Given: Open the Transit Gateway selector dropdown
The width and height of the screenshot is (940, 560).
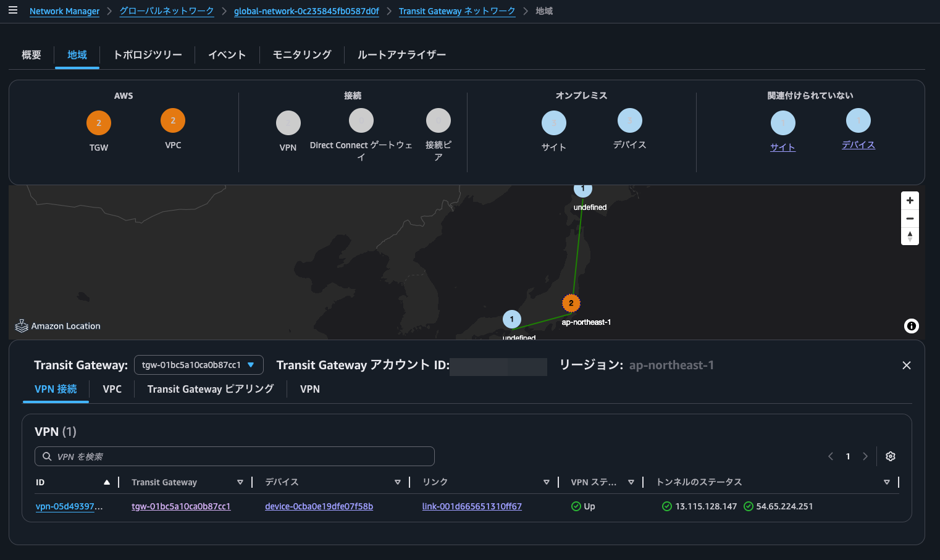Looking at the screenshot, I should point(199,365).
